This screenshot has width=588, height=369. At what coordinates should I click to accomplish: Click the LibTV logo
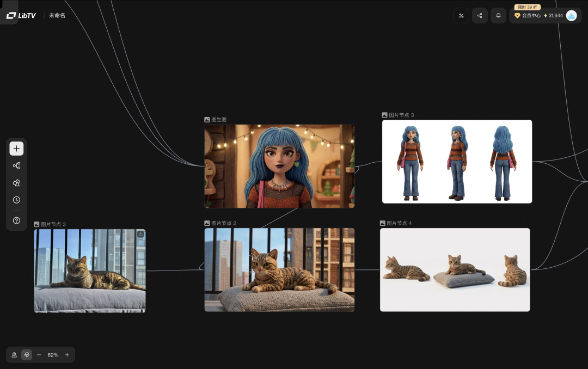(21, 16)
